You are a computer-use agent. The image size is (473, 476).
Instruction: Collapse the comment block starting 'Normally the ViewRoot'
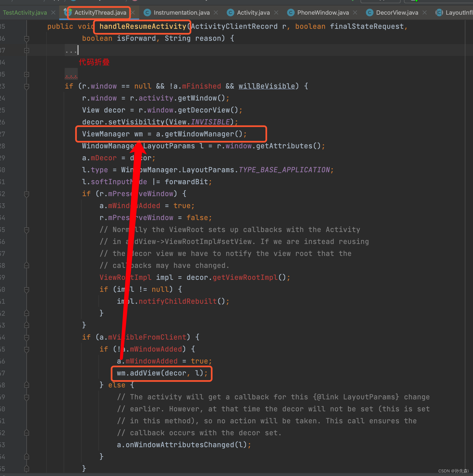(x=27, y=230)
